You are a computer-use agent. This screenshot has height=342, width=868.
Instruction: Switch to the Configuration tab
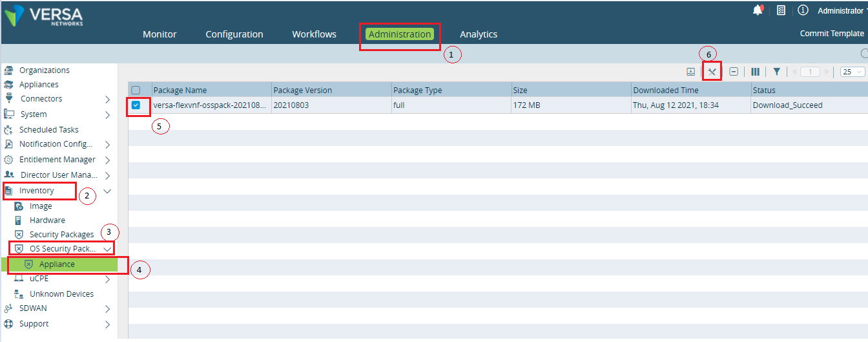click(234, 34)
